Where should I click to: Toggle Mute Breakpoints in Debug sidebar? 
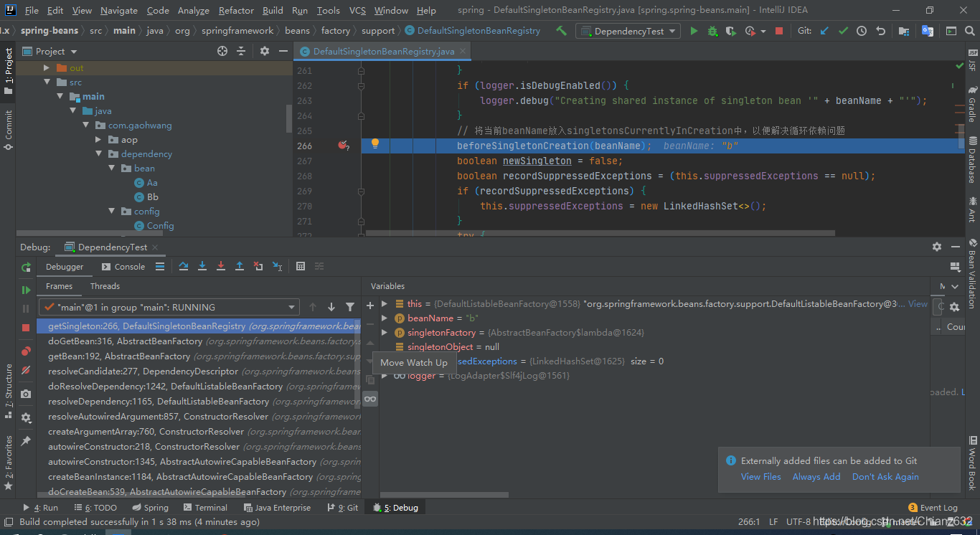[26, 370]
